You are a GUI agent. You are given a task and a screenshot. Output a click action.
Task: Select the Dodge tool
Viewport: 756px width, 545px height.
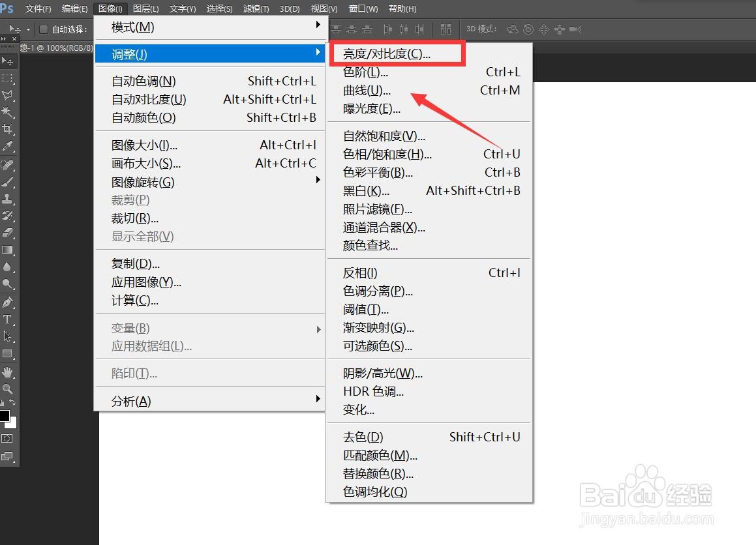(x=8, y=284)
